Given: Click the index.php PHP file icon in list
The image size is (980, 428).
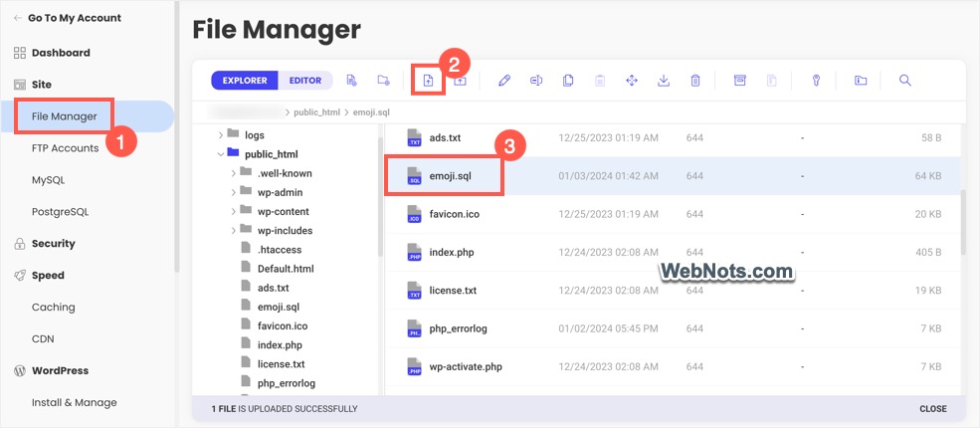Looking at the screenshot, I should point(414,253).
